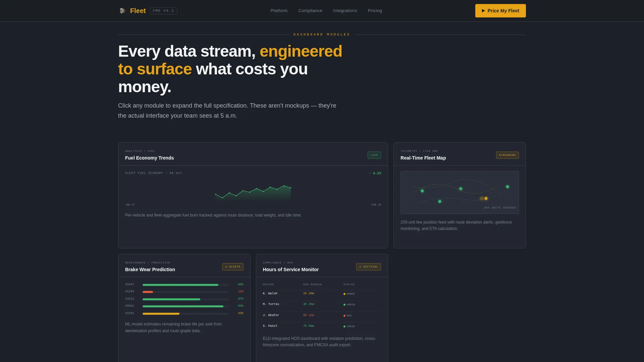
Task: Click the DASHBOARD MODULES section label
Action: [x=322, y=35]
